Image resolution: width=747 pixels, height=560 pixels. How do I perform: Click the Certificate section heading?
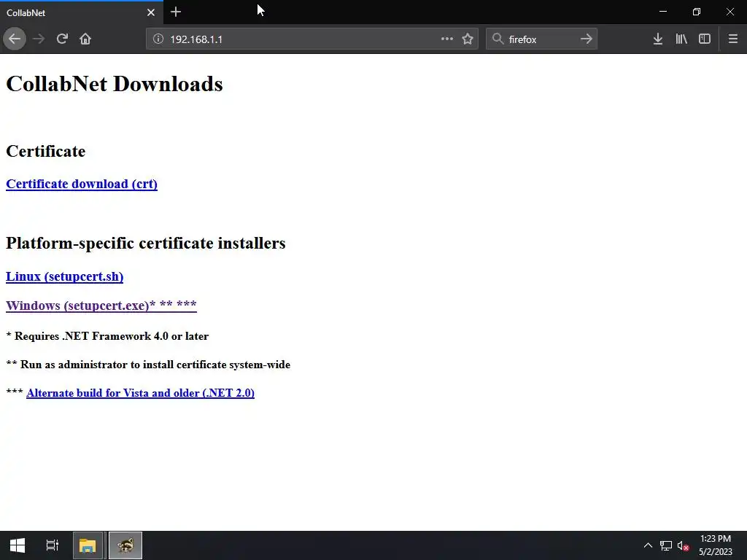pyautogui.click(x=46, y=151)
